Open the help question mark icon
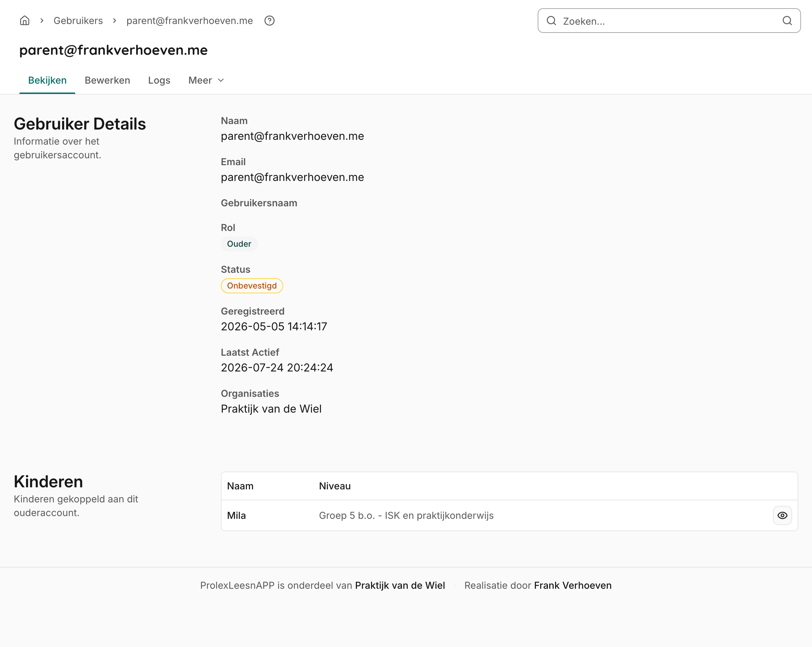Viewport: 812px width, 647px height. 269,20
